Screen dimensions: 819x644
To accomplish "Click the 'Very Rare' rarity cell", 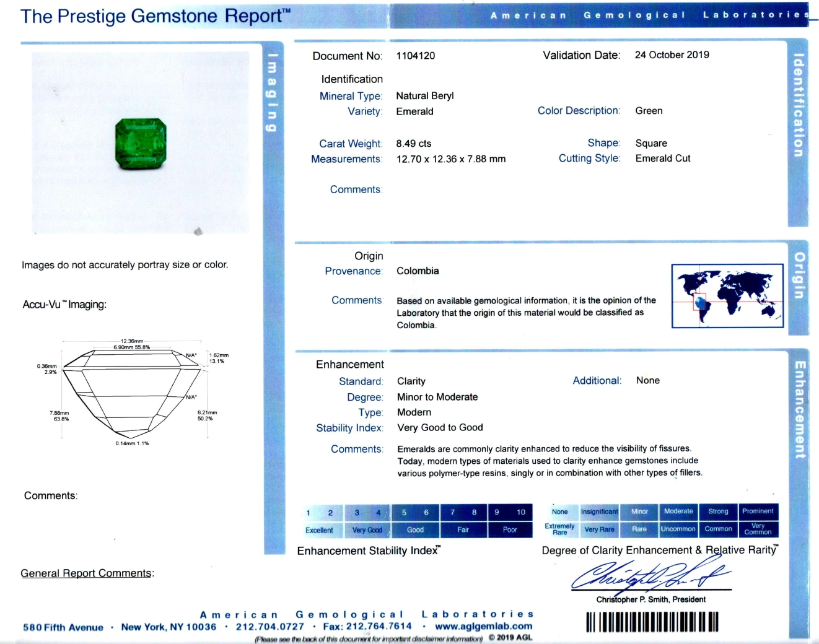I will [x=599, y=529].
